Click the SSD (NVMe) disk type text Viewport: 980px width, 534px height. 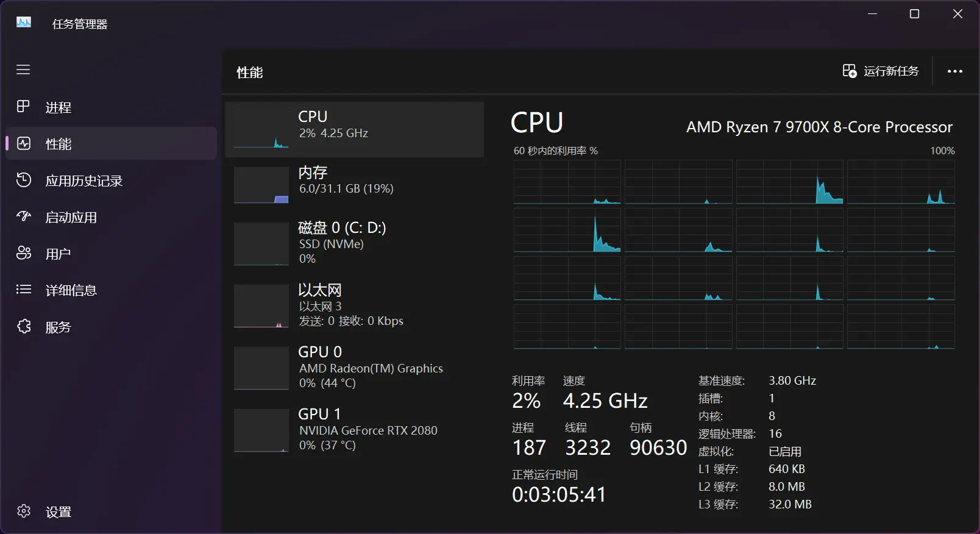click(331, 244)
